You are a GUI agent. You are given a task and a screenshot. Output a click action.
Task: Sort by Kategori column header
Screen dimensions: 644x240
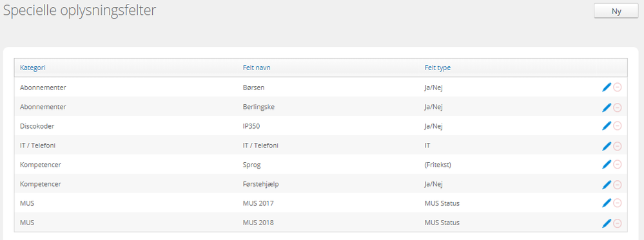pos(32,68)
